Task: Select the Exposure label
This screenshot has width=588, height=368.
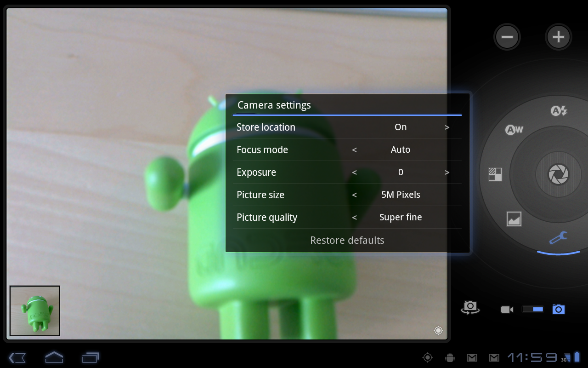Action: [x=256, y=172]
